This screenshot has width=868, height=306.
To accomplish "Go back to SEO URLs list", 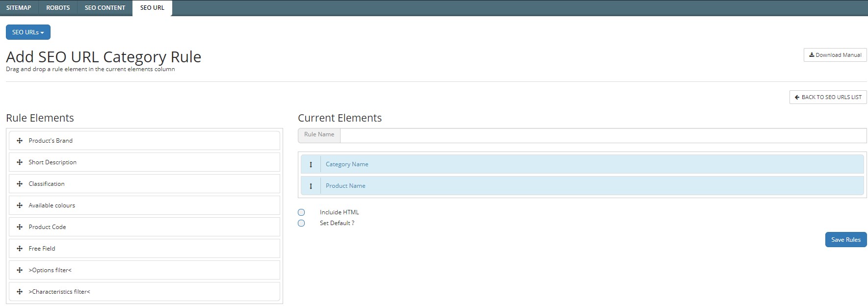I will [x=828, y=97].
